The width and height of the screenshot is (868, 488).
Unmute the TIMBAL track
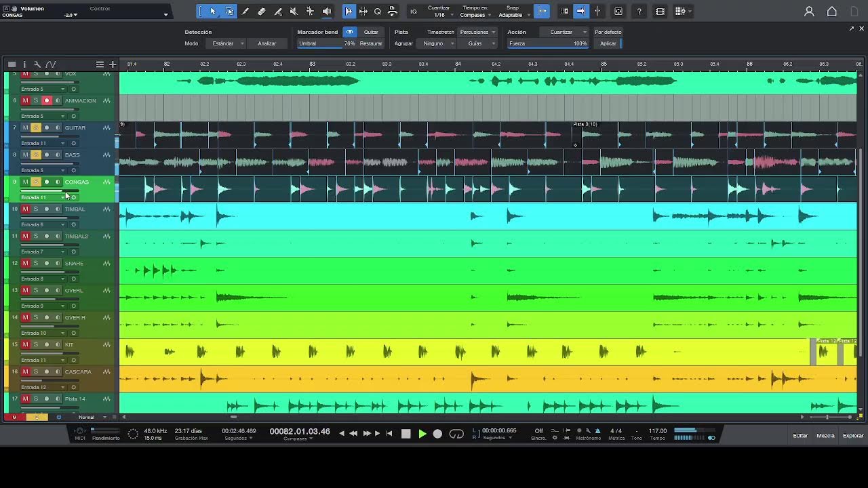[25, 209]
